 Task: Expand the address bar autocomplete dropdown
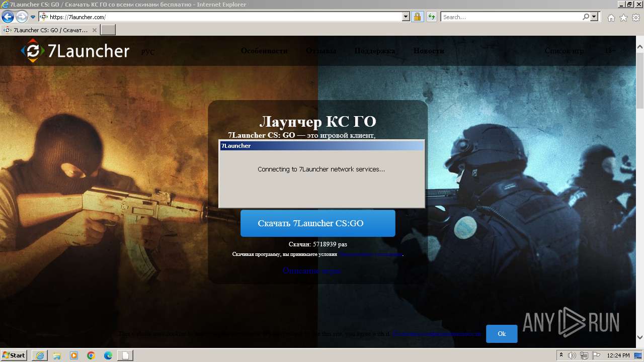pos(407,17)
